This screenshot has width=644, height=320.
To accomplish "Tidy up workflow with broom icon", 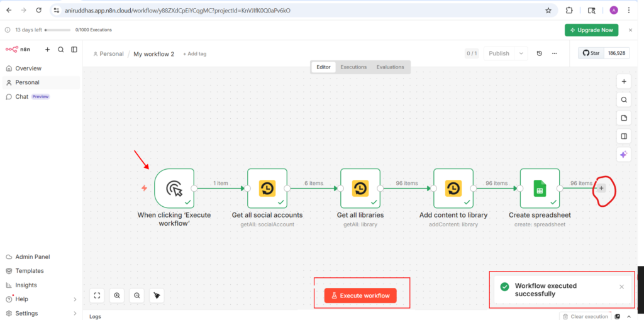I will pos(157,295).
